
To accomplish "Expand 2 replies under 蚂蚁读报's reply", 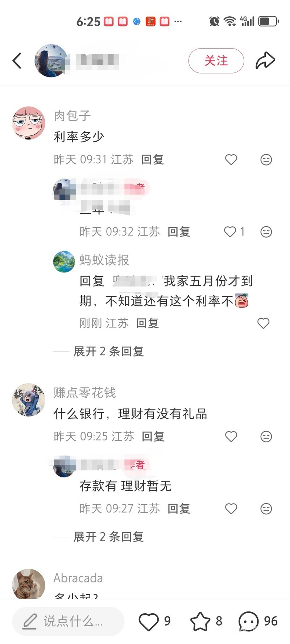I will (108, 351).
